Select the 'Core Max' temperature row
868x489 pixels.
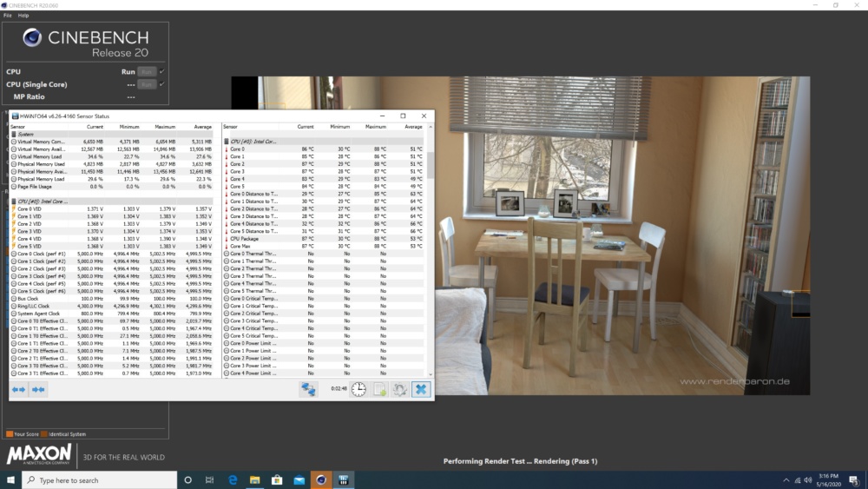325,247
